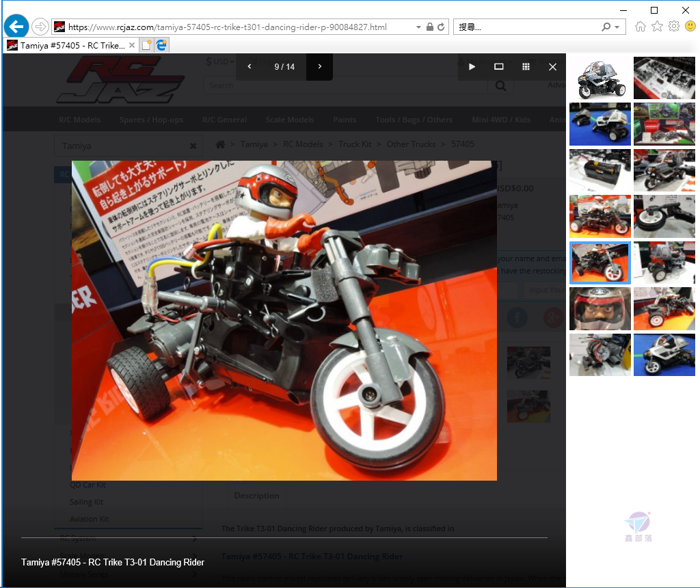Open search provider dropdown arrow
The image size is (700, 588).
[x=617, y=27]
